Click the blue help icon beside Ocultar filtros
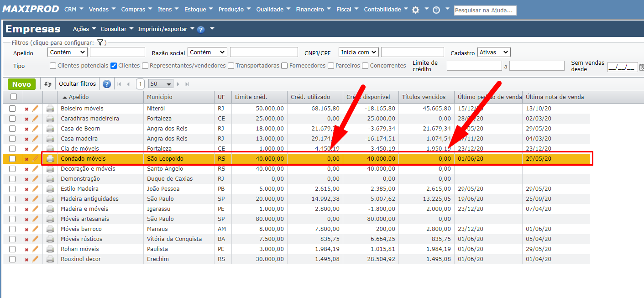Viewport: 644px width, 298px height. click(x=107, y=84)
